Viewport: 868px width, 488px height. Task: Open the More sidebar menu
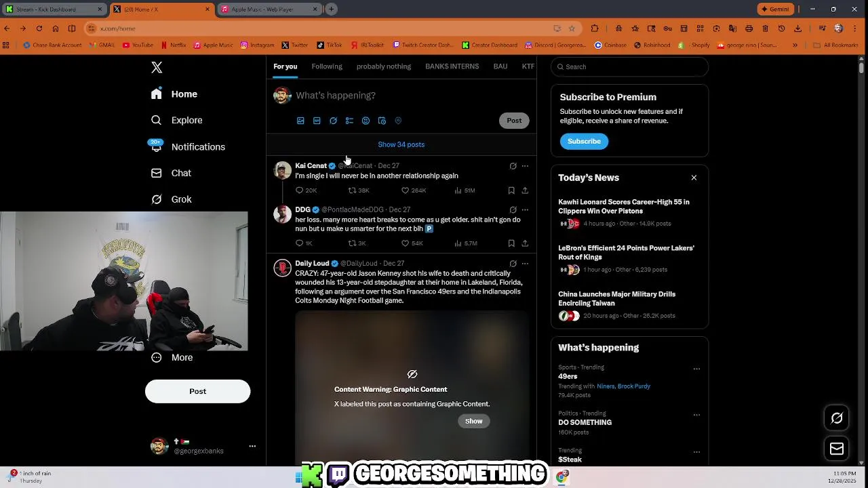click(172, 357)
